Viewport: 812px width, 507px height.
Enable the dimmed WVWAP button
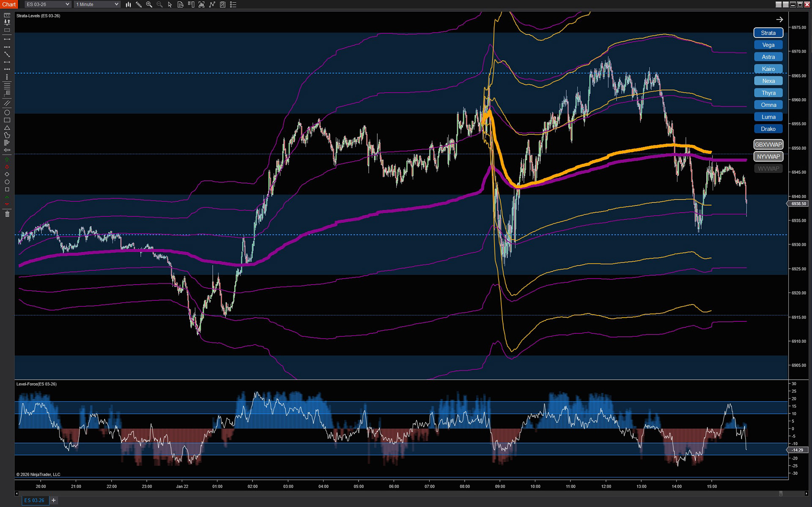pos(768,168)
